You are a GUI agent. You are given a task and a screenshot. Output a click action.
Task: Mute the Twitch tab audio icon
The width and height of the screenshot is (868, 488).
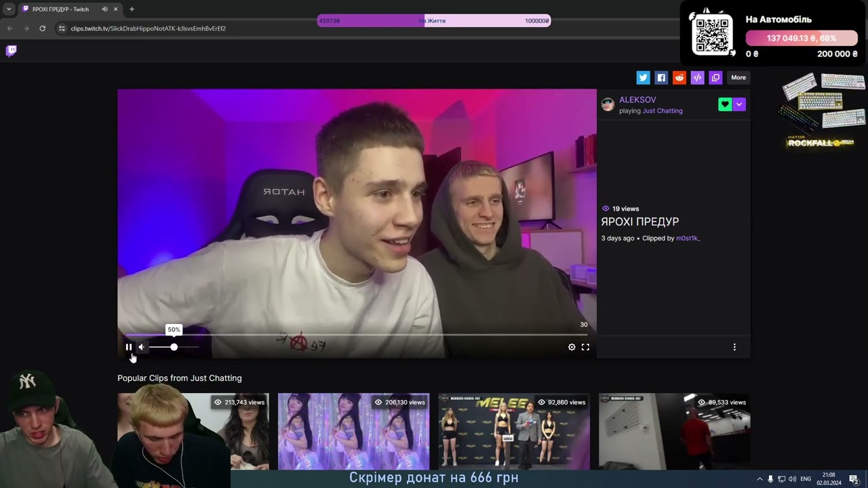click(104, 9)
